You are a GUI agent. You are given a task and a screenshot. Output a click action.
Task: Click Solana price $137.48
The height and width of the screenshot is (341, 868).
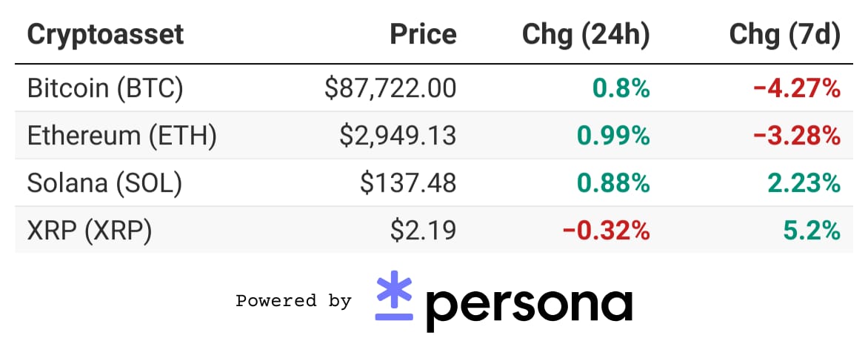coord(409,184)
